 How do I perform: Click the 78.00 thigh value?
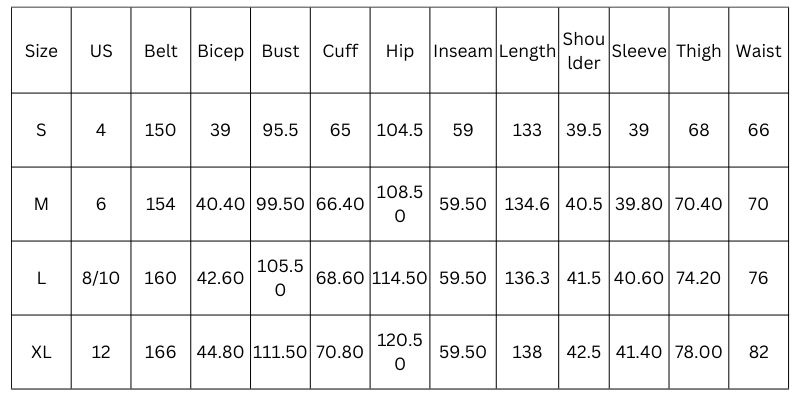coord(699,352)
